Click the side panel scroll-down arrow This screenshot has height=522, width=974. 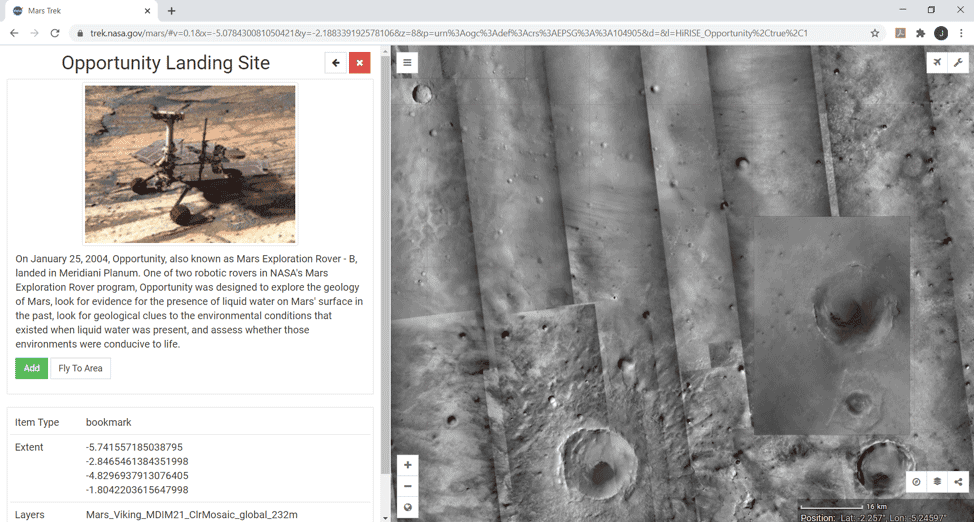(x=386, y=517)
